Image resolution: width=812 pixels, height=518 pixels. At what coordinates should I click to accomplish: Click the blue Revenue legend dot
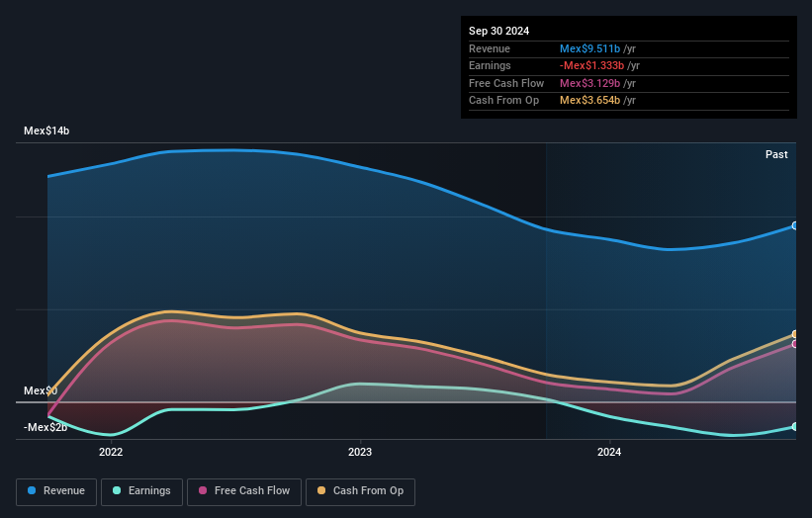[32, 490]
